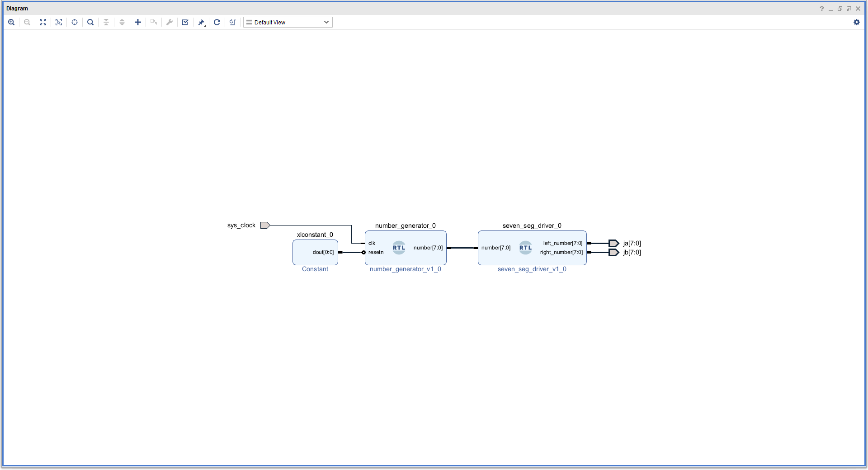
Task: Open the Diagram settings gear
Action: 857,22
